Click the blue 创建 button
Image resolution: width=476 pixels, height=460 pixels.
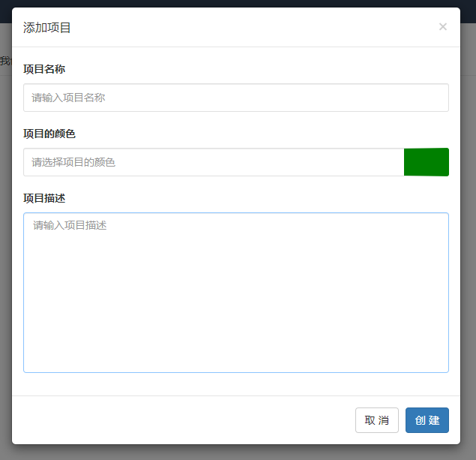[427, 420]
